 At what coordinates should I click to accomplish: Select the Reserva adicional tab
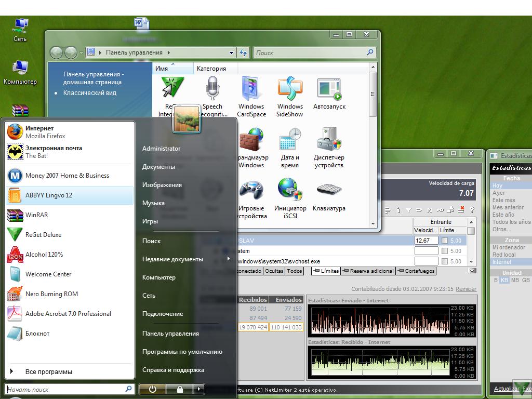(368, 271)
